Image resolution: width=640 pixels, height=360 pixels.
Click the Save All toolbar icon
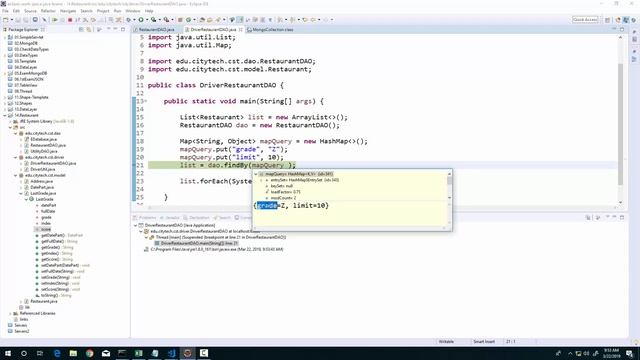click(26, 20)
